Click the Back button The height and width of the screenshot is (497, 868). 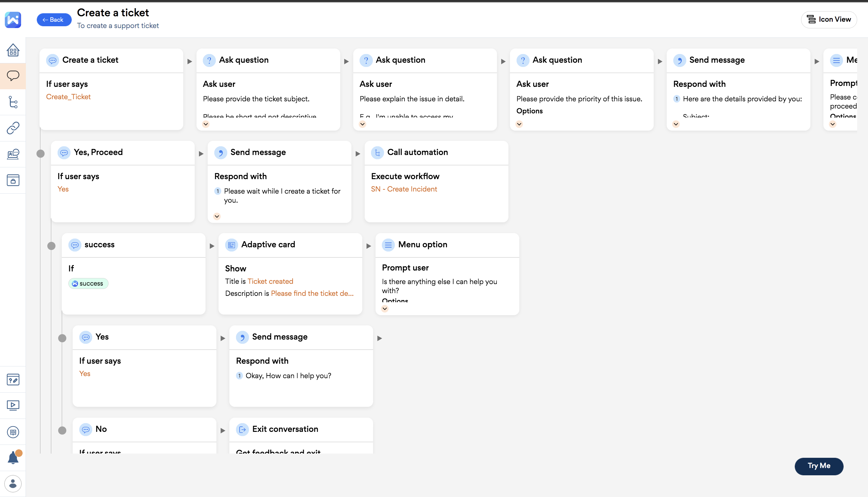click(54, 20)
